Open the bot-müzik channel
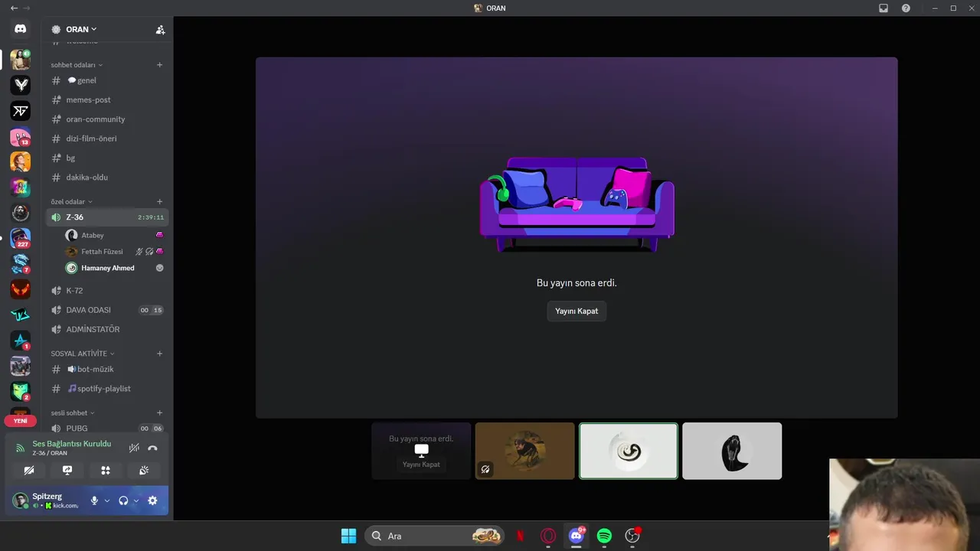 pyautogui.click(x=107, y=370)
